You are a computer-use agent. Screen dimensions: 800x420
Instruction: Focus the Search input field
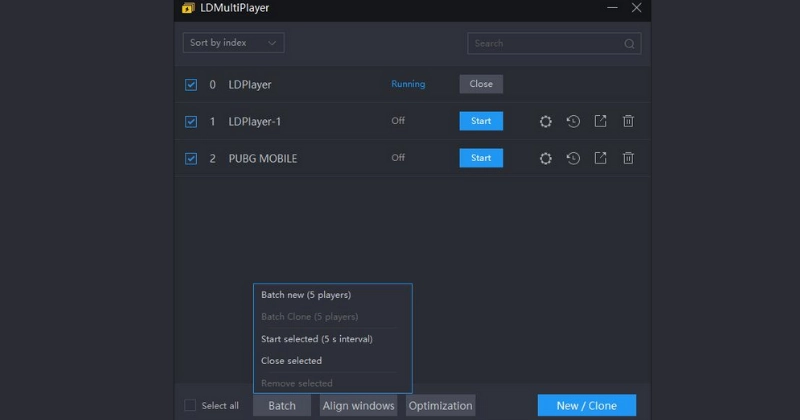tap(545, 44)
